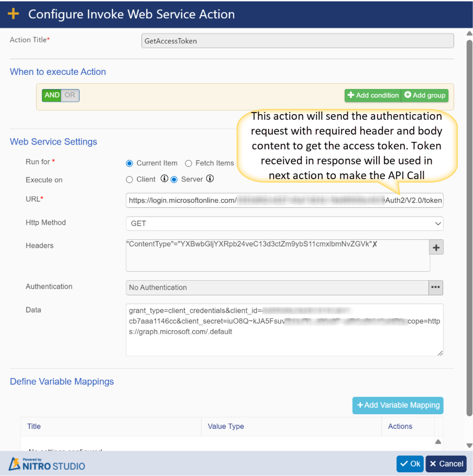Image resolution: width=473 pixels, height=476 pixels.
Task: Click the plus icon beside Headers field
Action: coord(436,248)
